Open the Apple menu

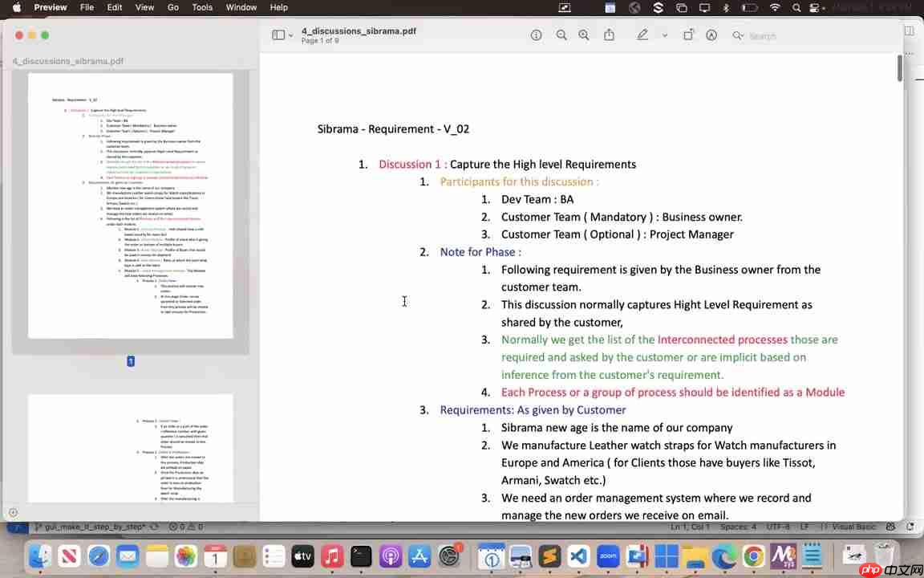tap(17, 8)
